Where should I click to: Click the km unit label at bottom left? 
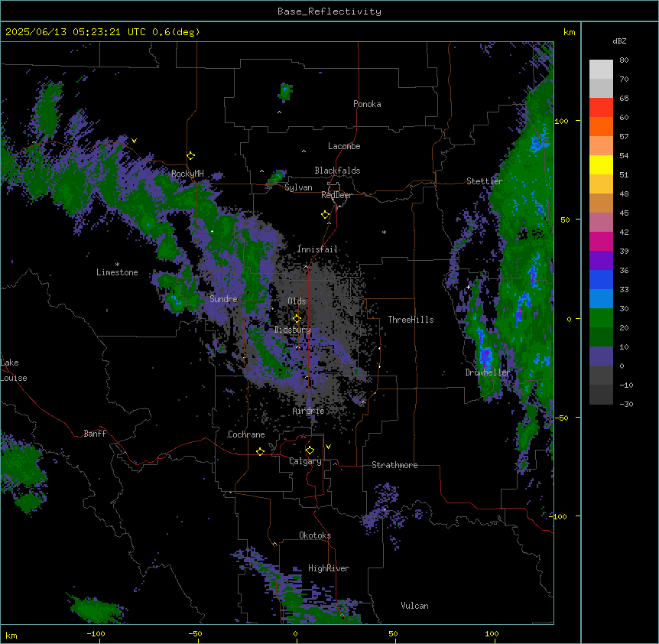point(11,636)
